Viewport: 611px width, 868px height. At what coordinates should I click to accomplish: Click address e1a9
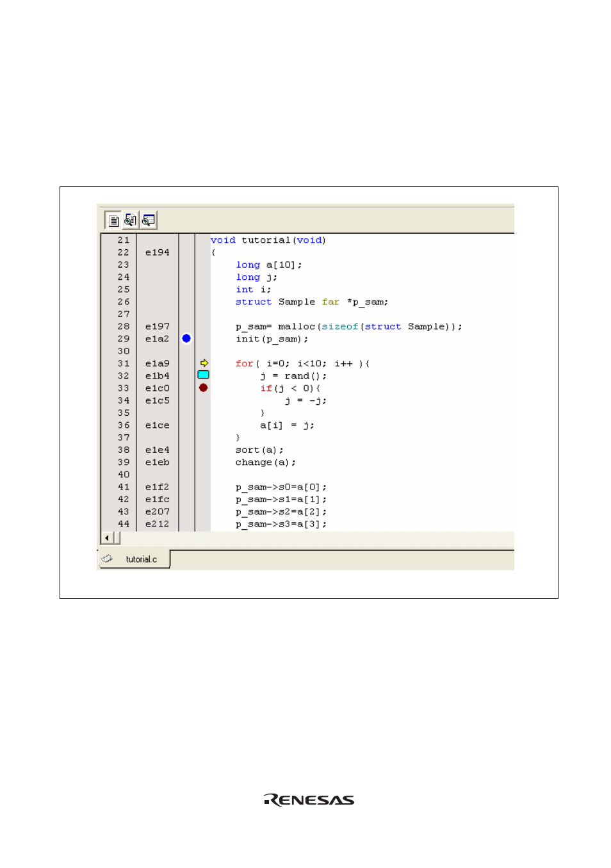(x=158, y=364)
